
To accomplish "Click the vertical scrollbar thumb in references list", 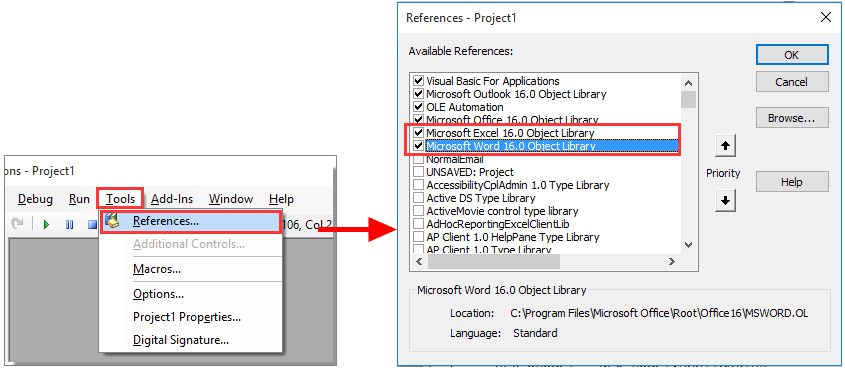I will (x=688, y=100).
